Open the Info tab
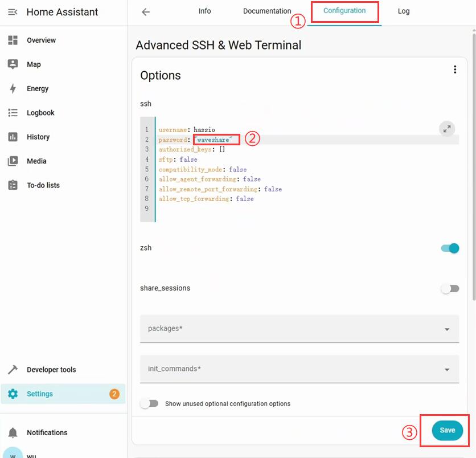The height and width of the screenshot is (458, 476). [204, 11]
